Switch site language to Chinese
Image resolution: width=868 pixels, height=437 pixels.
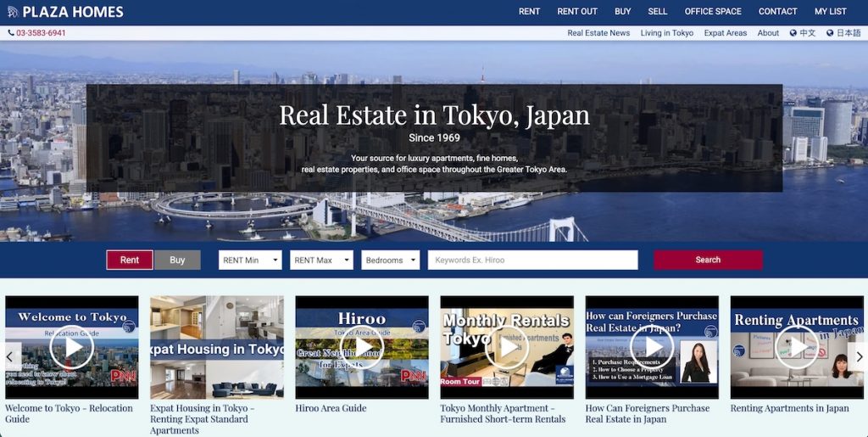[x=803, y=33]
